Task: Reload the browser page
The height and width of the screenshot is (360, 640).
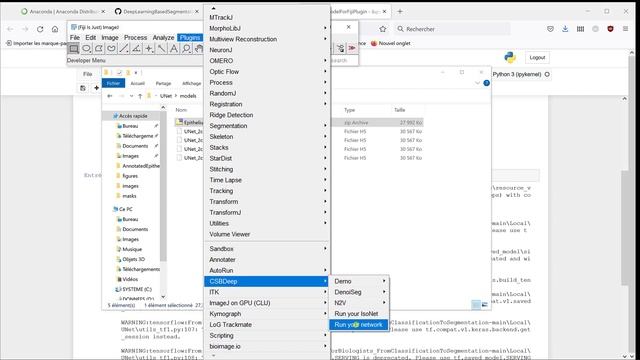Action: pos(40,29)
